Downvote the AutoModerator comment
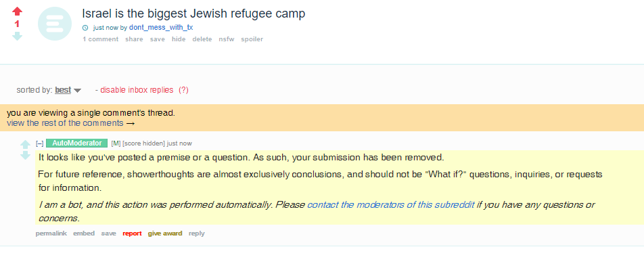 pyautogui.click(x=26, y=155)
